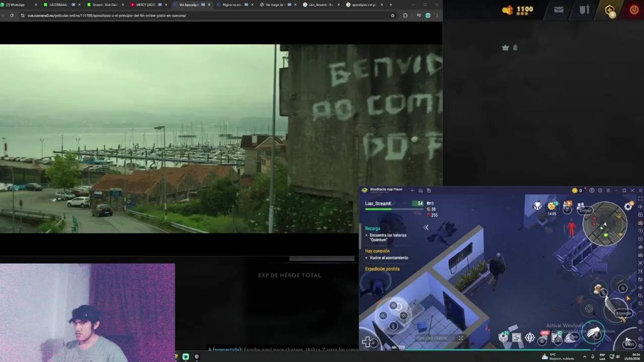Open the browser three-dot menu
The image size is (644, 362).
pos(437,16)
